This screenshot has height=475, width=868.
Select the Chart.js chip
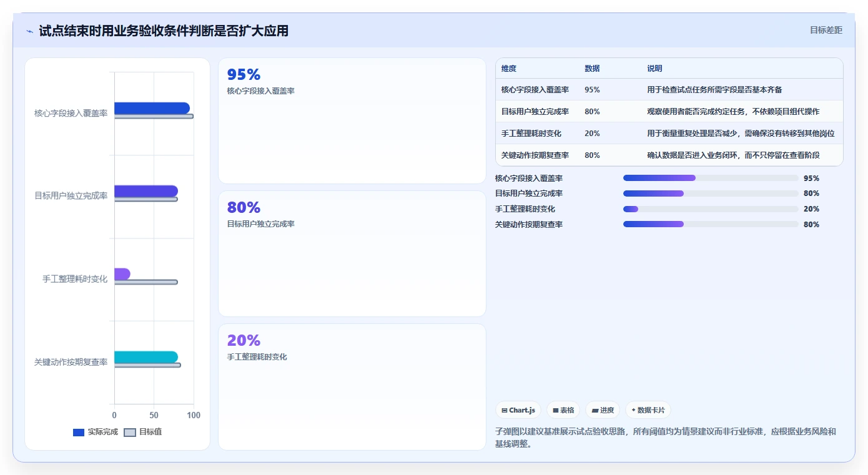coord(518,410)
